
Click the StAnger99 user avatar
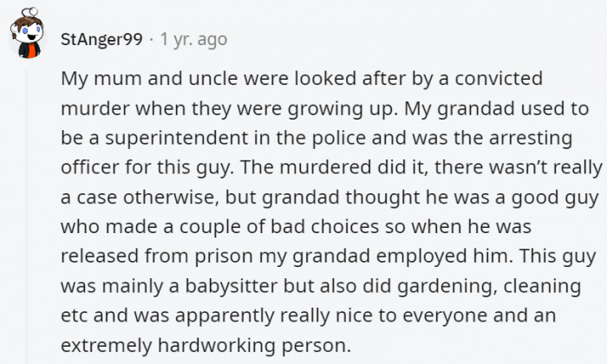click(32, 37)
